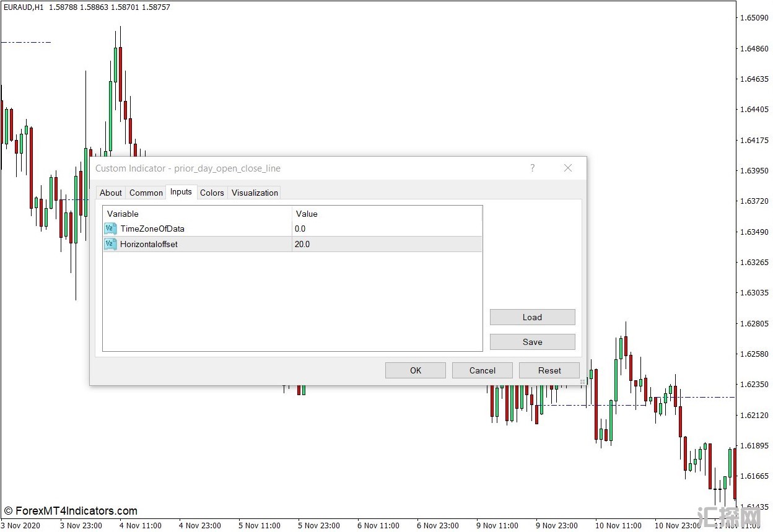Open the Common tab

146,193
